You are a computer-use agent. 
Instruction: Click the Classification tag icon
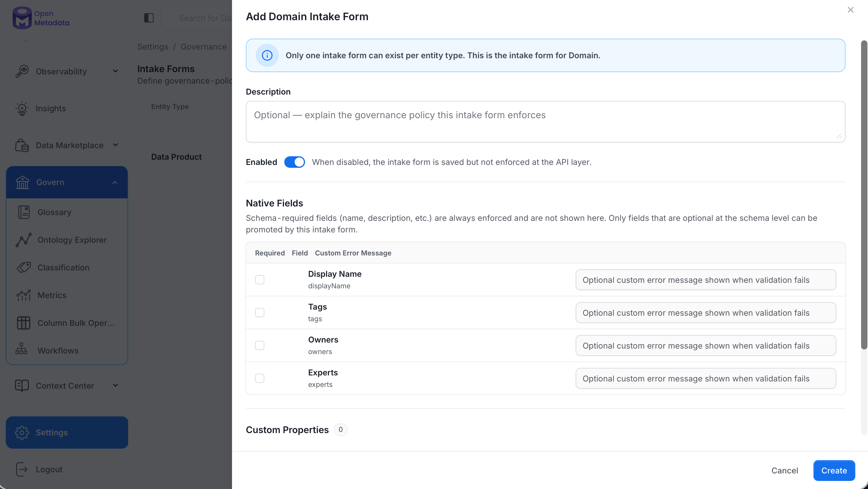(24, 267)
